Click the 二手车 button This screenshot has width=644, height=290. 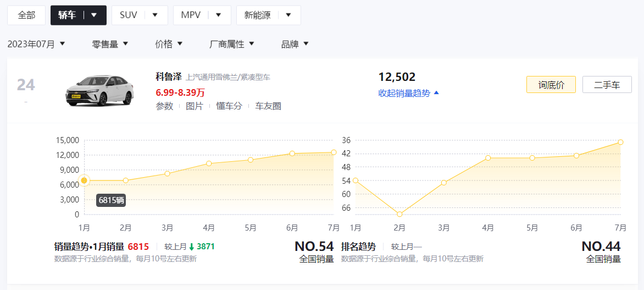(x=607, y=85)
